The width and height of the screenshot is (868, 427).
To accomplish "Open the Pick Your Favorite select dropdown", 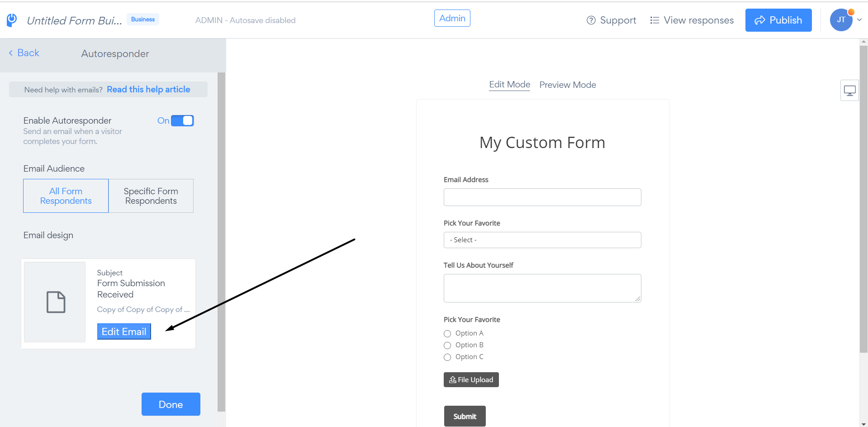I will click(x=542, y=240).
